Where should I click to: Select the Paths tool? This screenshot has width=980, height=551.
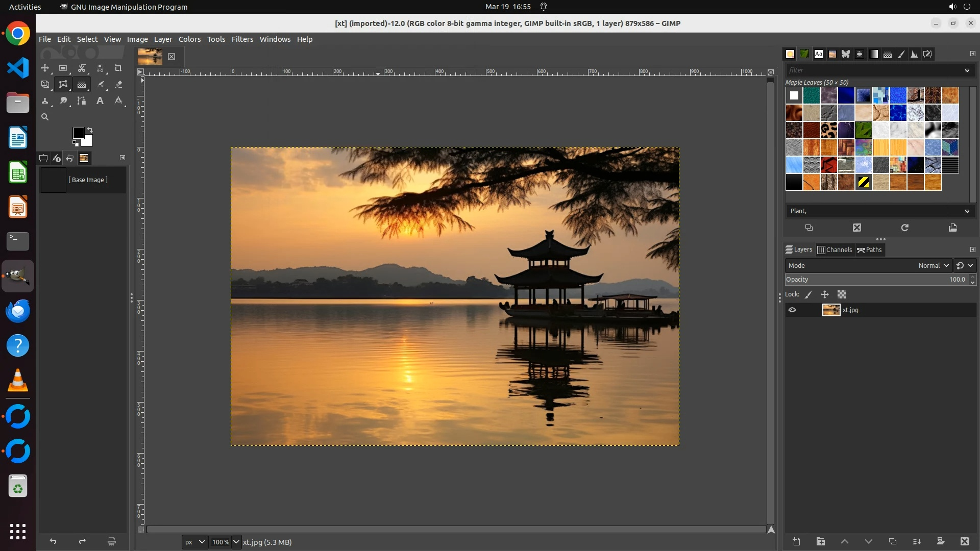pos(81,101)
